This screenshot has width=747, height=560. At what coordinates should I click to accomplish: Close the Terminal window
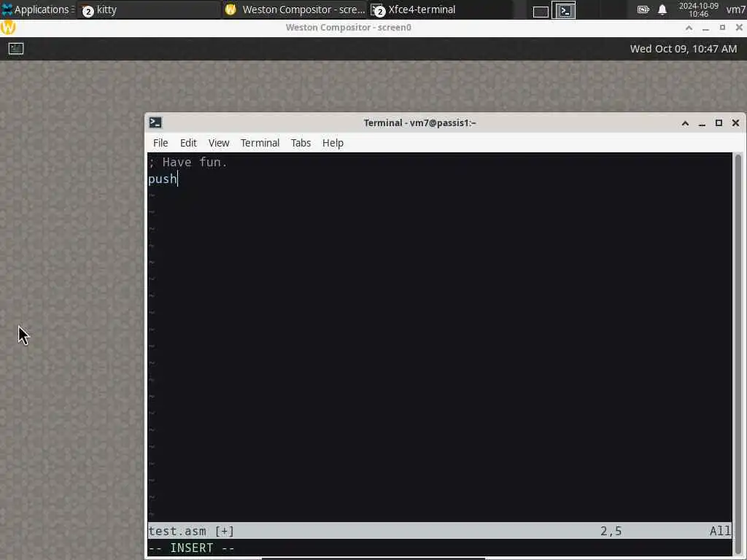coord(735,122)
